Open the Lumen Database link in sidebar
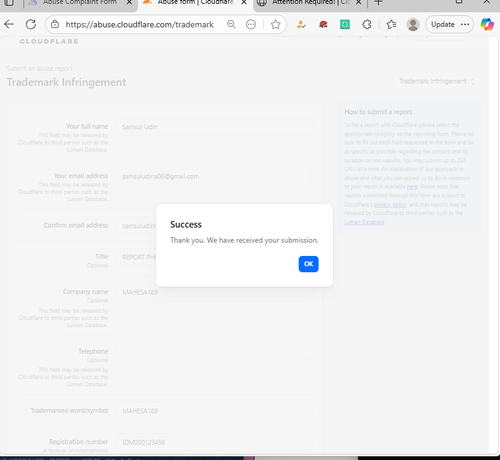 (364, 222)
